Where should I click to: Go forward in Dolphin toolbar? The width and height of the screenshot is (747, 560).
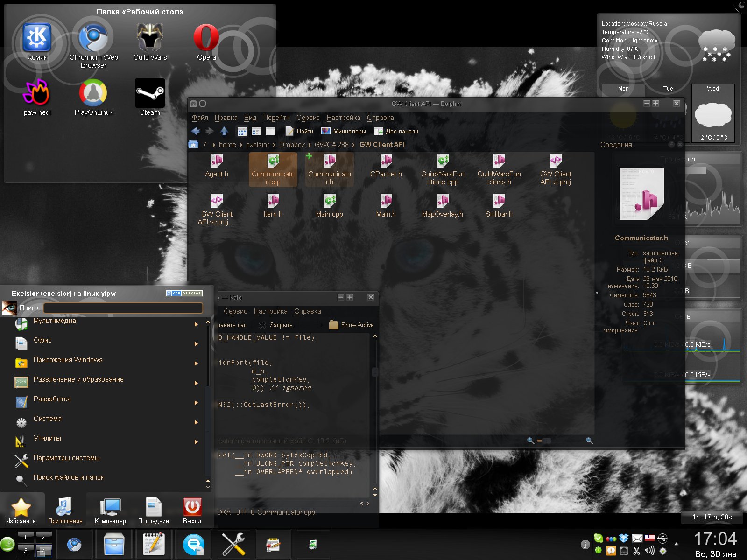[210, 131]
